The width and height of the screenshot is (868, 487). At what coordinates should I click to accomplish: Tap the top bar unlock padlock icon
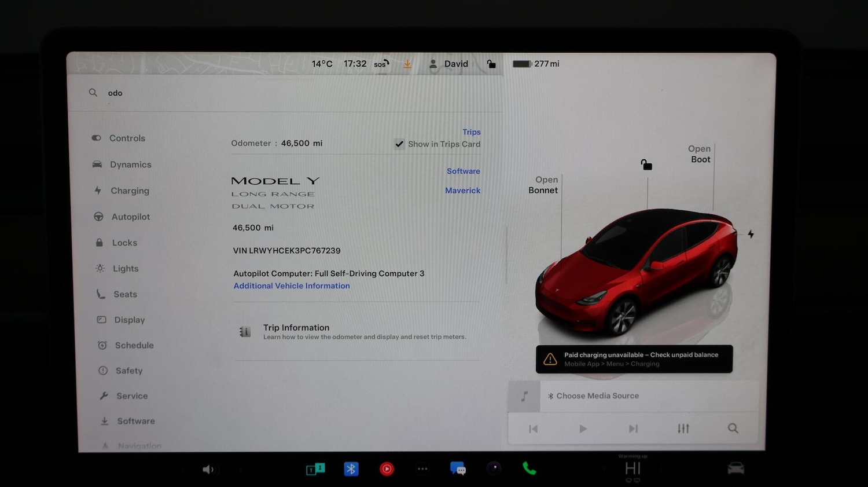491,64
